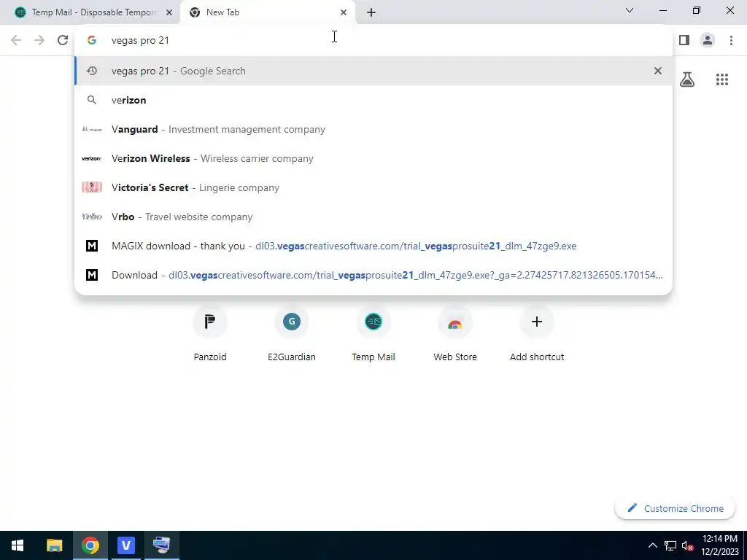Click the Vrbo logo thumbnail
Viewport: 747px width, 560px height.
pyautogui.click(x=92, y=216)
